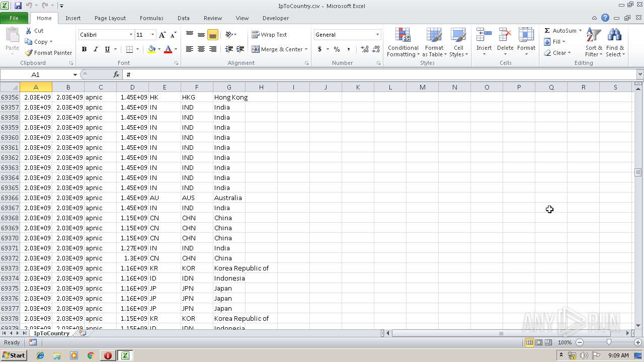Align text left
This screenshot has height=362, width=644.
coord(190,49)
